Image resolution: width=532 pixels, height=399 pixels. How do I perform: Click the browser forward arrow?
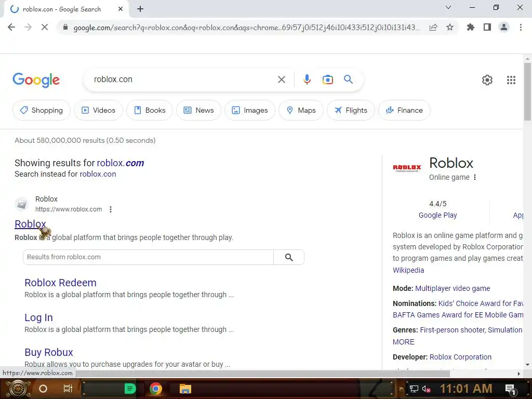tap(28, 27)
